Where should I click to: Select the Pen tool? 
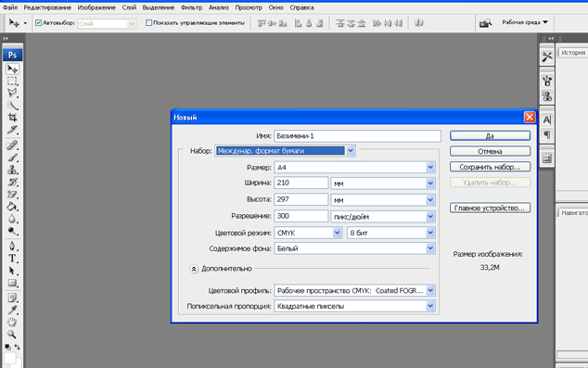(x=12, y=247)
